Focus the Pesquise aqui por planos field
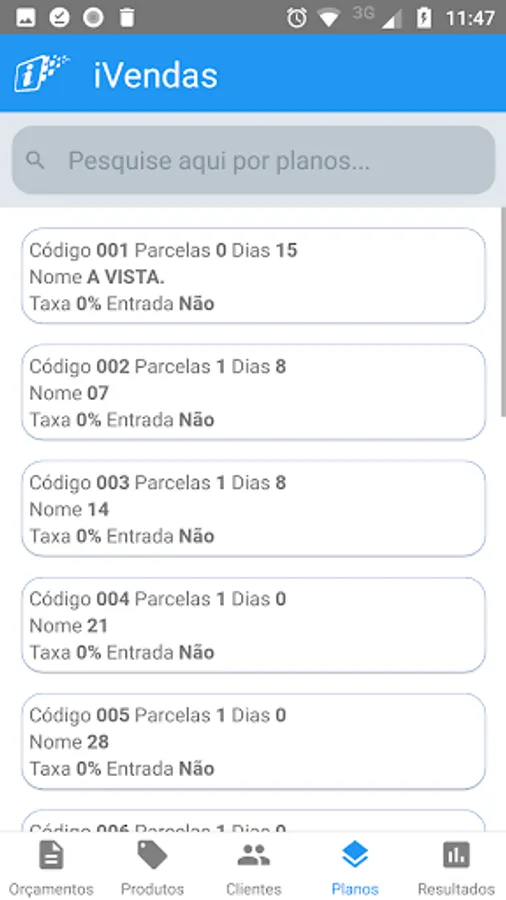The image size is (506, 900). point(254,160)
